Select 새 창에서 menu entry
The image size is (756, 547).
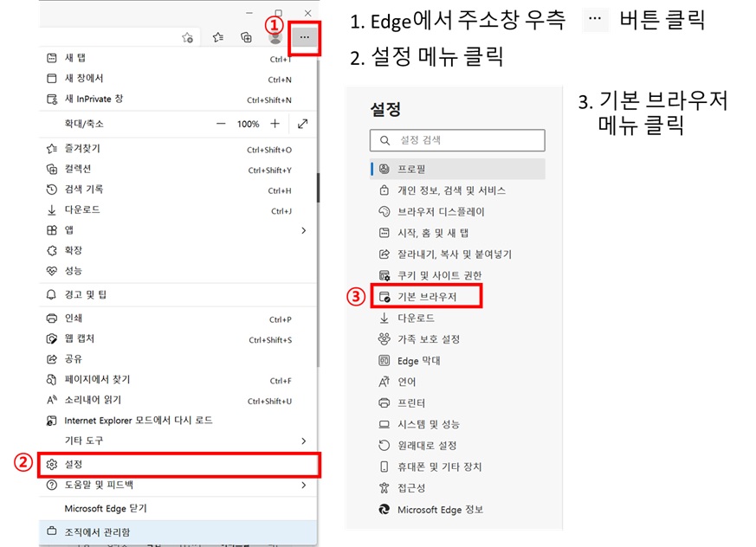(178, 79)
